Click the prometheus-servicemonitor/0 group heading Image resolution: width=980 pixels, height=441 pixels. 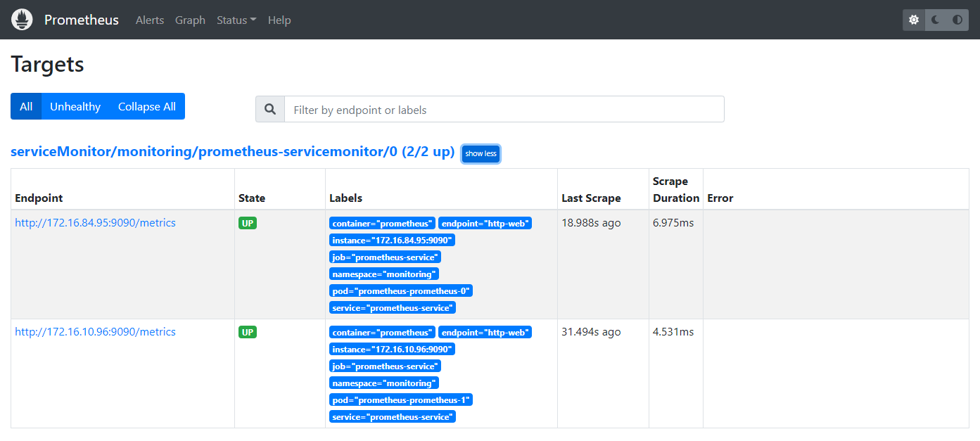[x=233, y=152]
